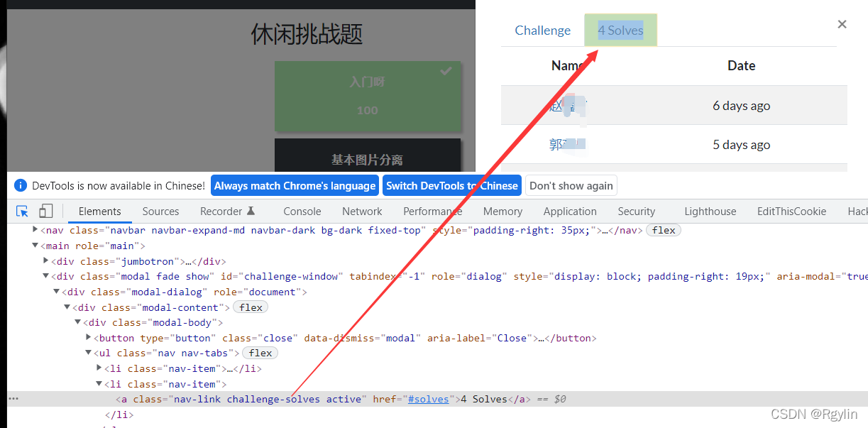The height and width of the screenshot is (428, 868).
Task: Open the Performance tab
Action: pos(432,211)
